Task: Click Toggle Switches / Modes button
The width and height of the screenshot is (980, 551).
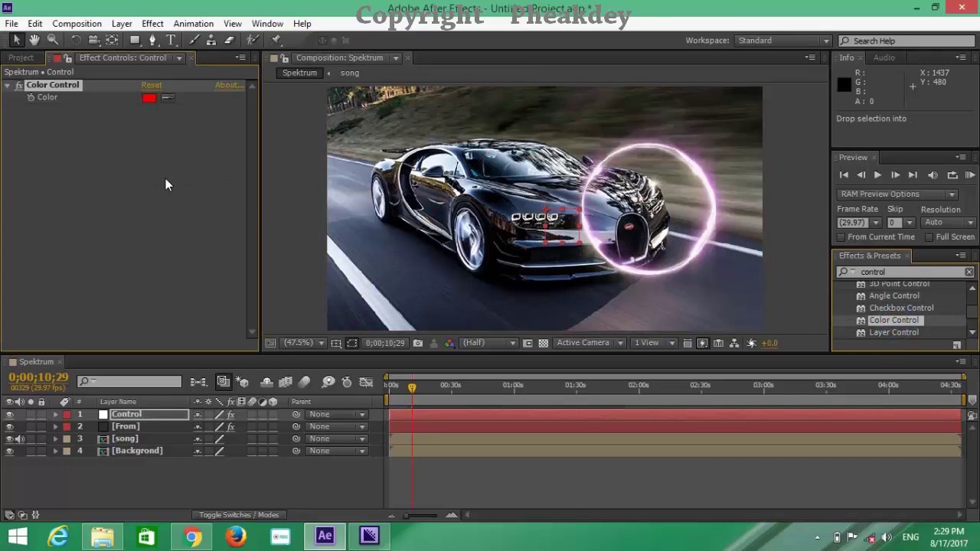Action: pos(239,515)
